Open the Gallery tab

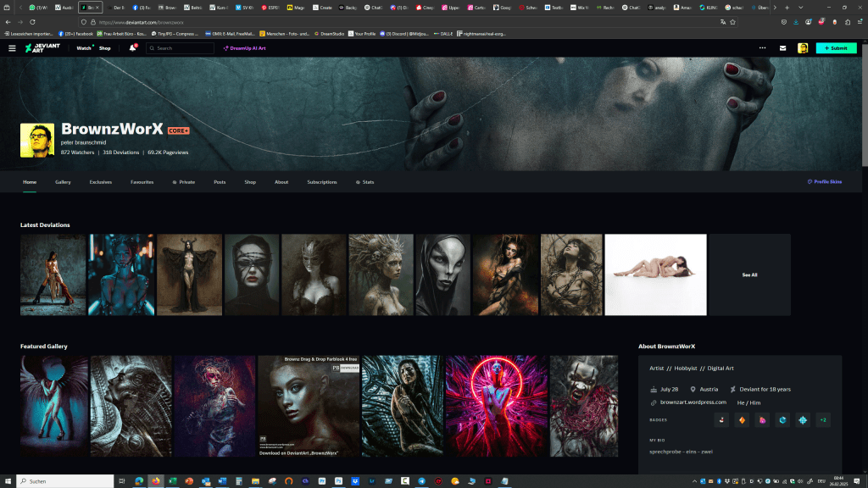pyautogui.click(x=63, y=182)
